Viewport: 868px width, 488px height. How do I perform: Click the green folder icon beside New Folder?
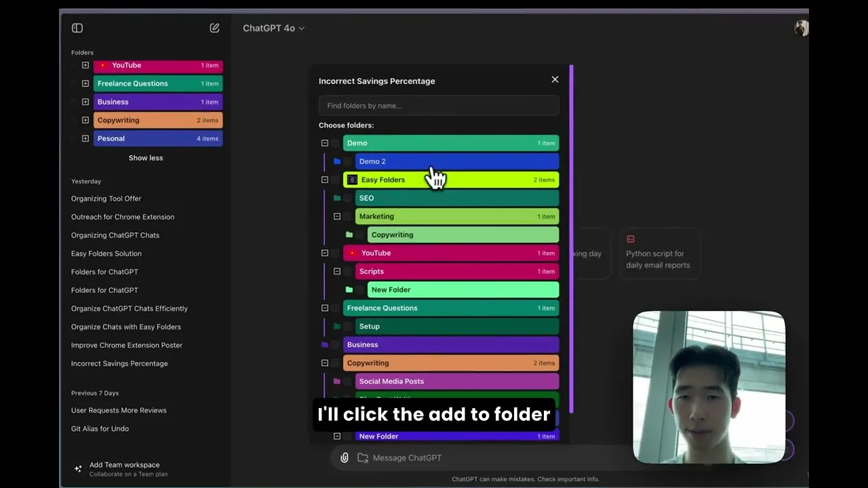[x=349, y=289]
